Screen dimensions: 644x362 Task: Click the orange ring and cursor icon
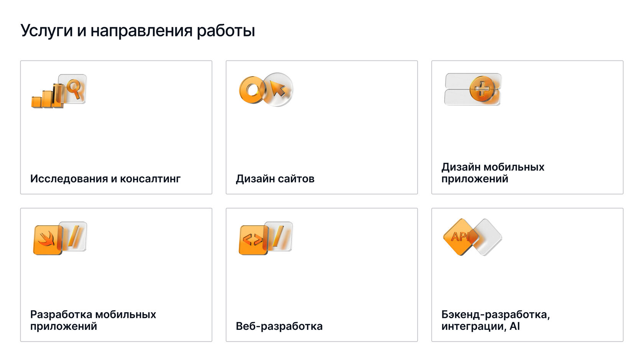[266, 90]
